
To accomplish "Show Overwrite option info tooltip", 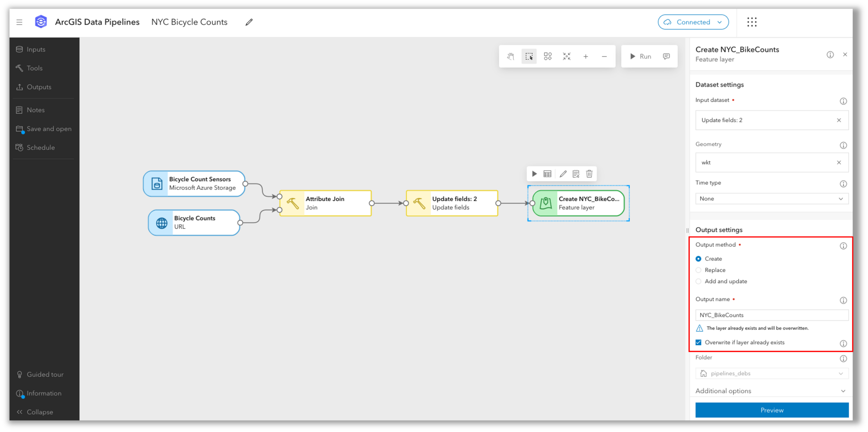I will [x=843, y=344].
